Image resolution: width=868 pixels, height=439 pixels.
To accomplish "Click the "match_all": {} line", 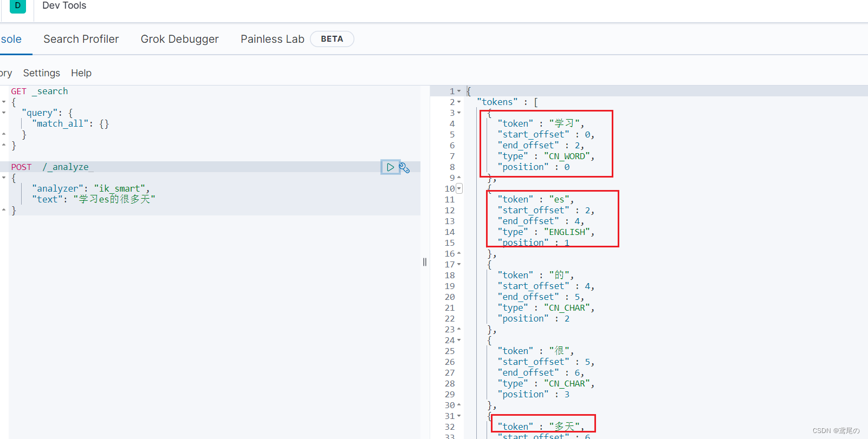I will (70, 123).
